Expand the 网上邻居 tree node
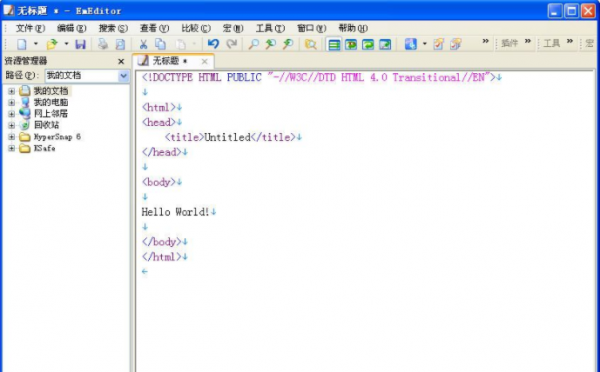The width and height of the screenshot is (600, 372). [11, 114]
